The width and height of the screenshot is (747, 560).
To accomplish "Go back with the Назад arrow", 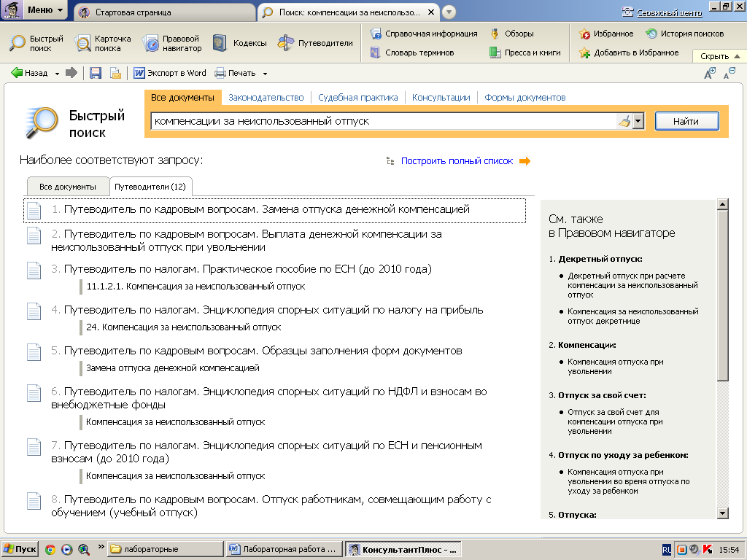I will 29,73.
